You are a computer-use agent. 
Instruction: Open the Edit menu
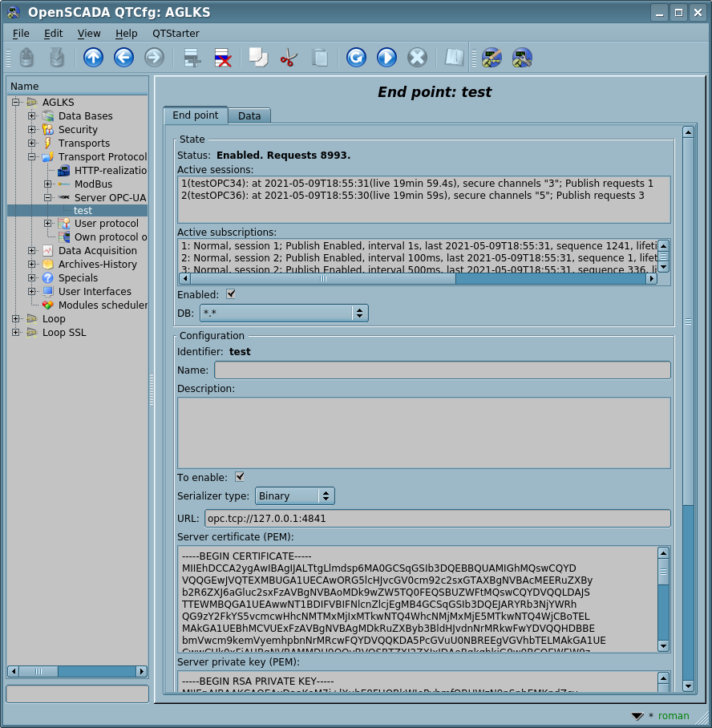coord(54,34)
